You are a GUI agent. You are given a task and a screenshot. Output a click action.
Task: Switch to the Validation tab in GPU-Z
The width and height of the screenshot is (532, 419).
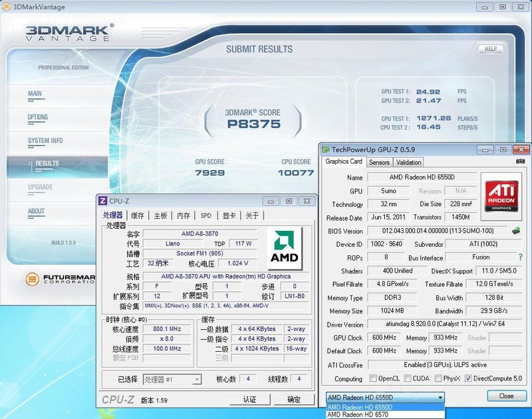coord(408,162)
